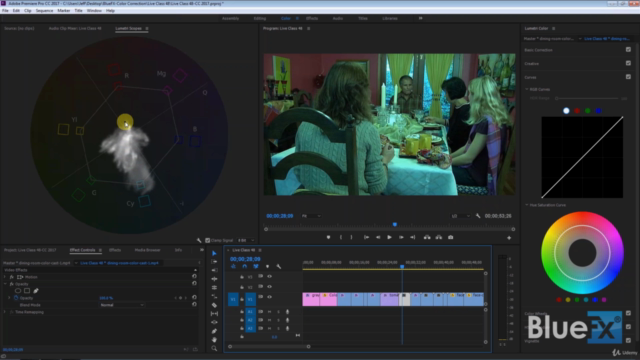Select the Pen tool in the tools panel
Image resolution: width=640 pixels, height=360 pixels.
point(214,331)
